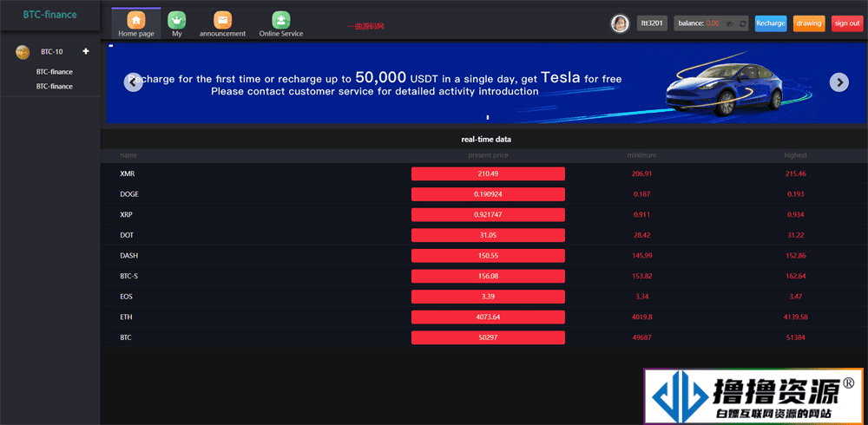Select the EOS row name

126,297
